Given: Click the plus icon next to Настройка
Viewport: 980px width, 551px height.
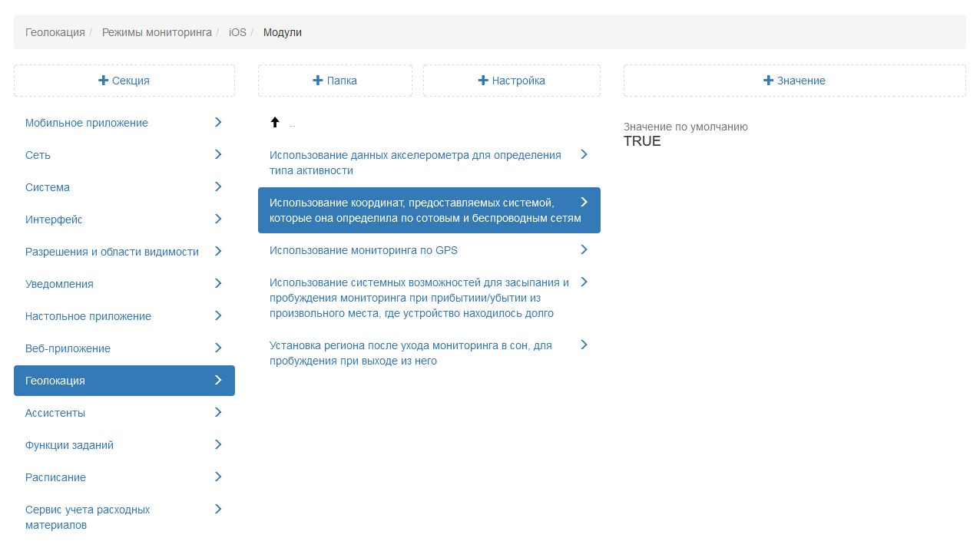Looking at the screenshot, I should point(483,81).
